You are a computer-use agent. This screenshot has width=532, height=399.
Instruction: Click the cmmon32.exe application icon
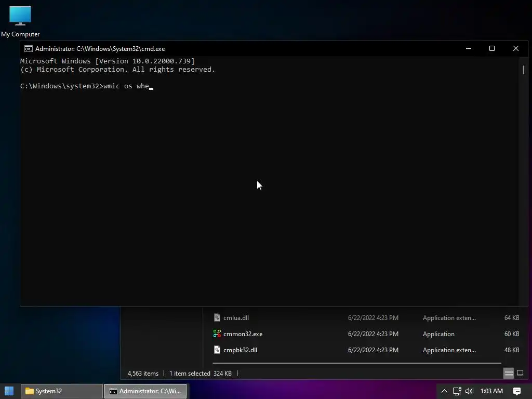217,334
